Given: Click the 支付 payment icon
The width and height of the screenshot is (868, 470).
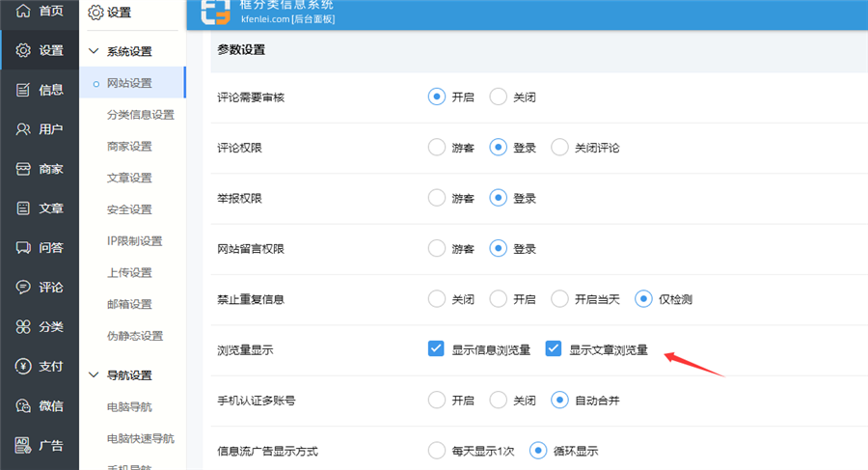Looking at the screenshot, I should click(23, 367).
